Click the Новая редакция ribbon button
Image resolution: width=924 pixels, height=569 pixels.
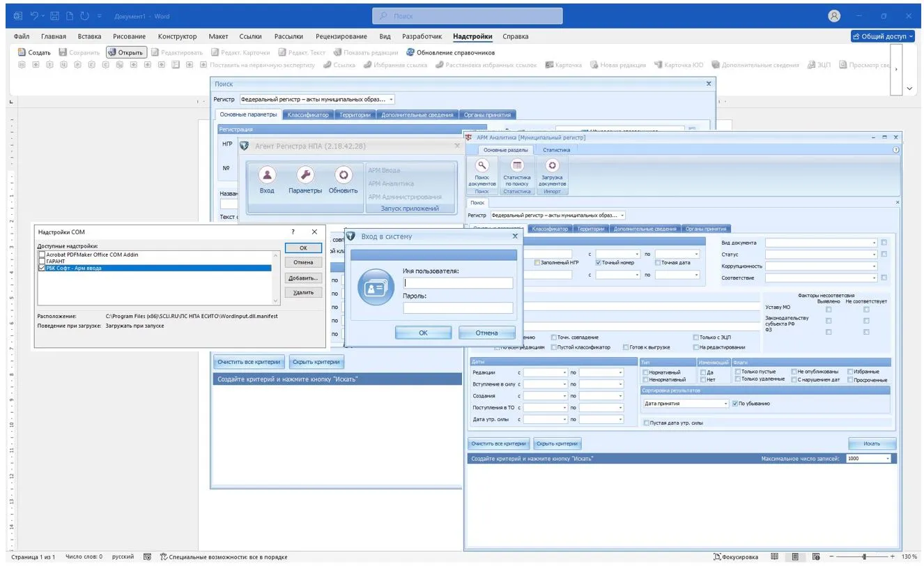click(618, 65)
